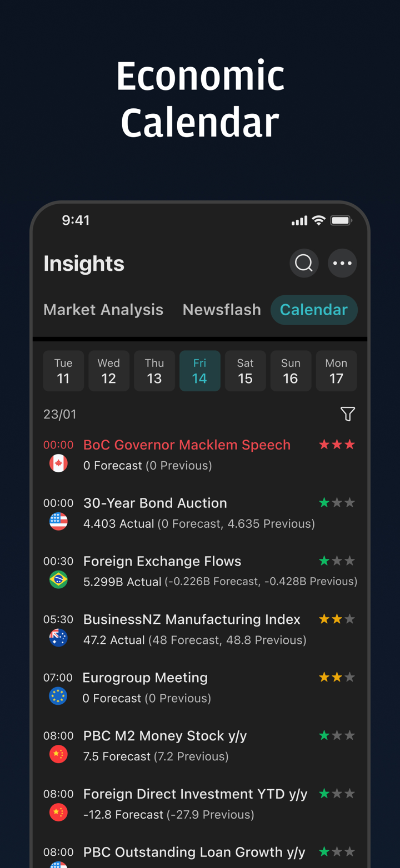
Task: Select the Calendar tab
Action: point(314,310)
